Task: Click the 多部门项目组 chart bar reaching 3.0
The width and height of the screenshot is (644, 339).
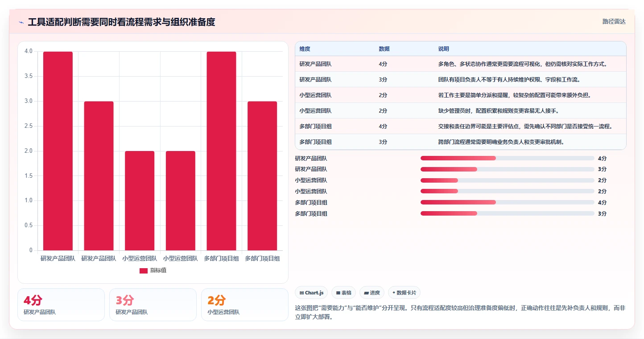Action: click(262, 176)
